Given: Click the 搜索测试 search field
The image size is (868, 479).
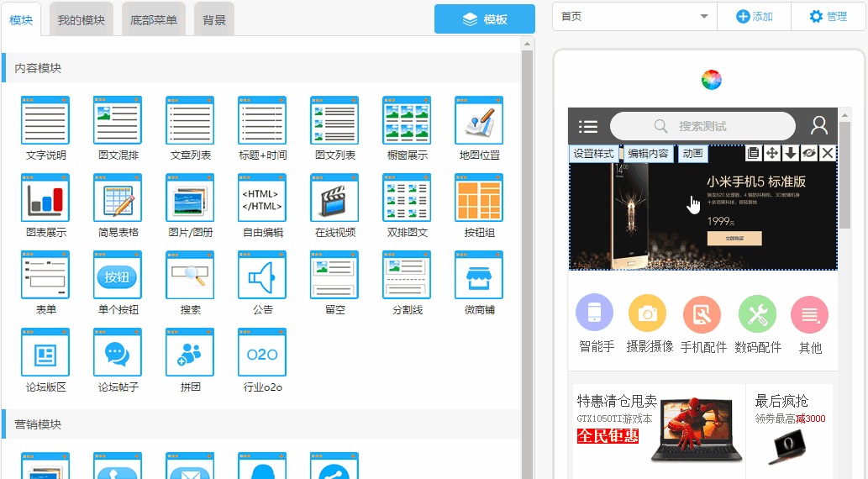Looking at the screenshot, I should pos(702,126).
